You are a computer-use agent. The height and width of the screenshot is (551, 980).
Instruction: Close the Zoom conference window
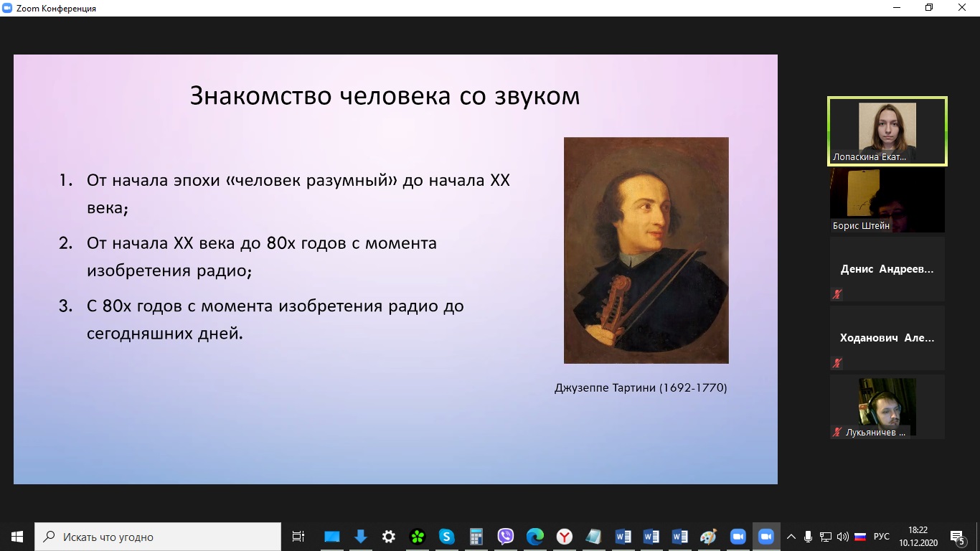click(x=963, y=8)
